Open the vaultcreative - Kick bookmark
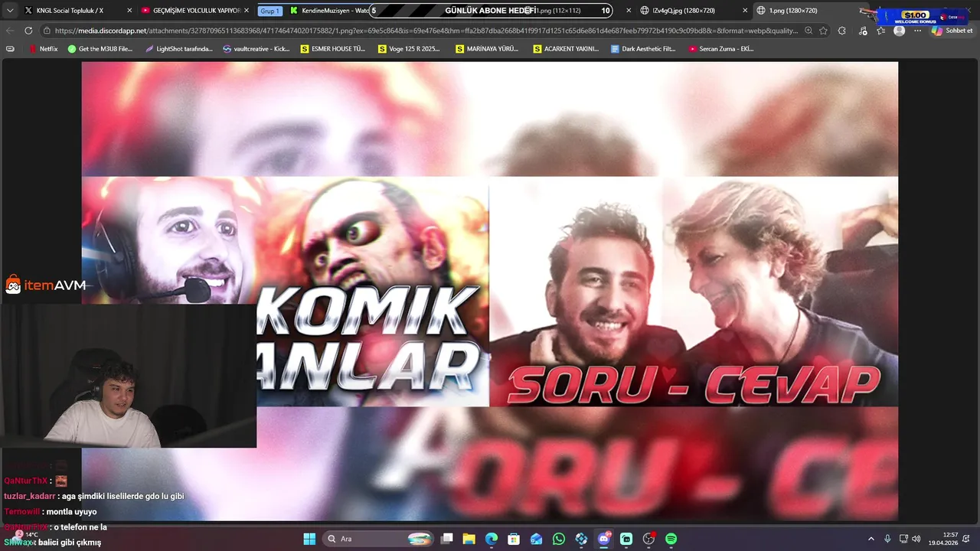Viewport: 980px width, 551px height. [256, 49]
